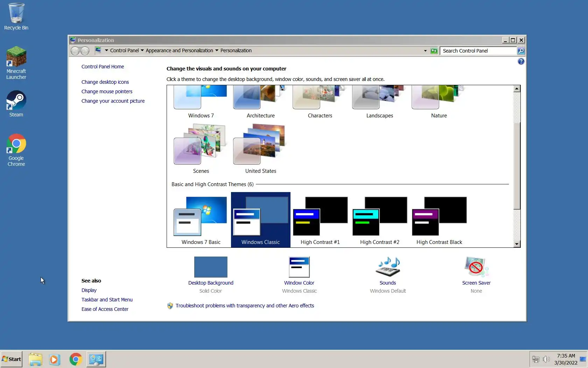Image resolution: width=588 pixels, height=368 pixels.
Task: Select the Architecture theme
Action: point(260,102)
